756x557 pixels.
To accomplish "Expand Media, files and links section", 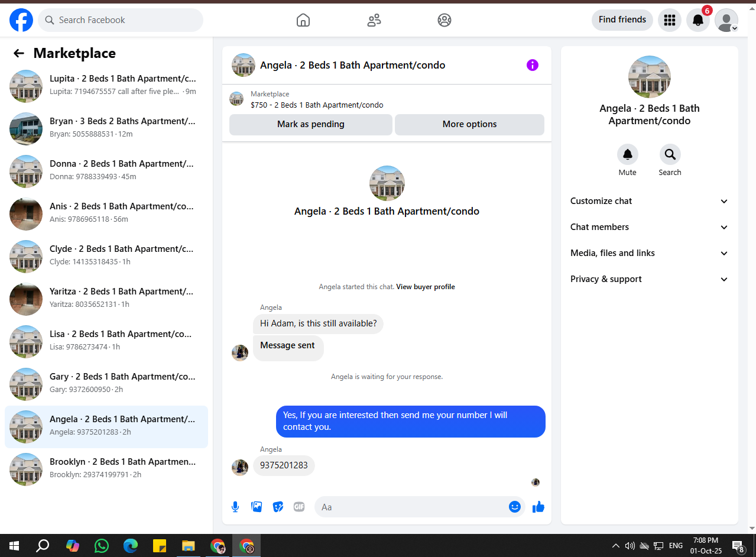I will tap(650, 253).
